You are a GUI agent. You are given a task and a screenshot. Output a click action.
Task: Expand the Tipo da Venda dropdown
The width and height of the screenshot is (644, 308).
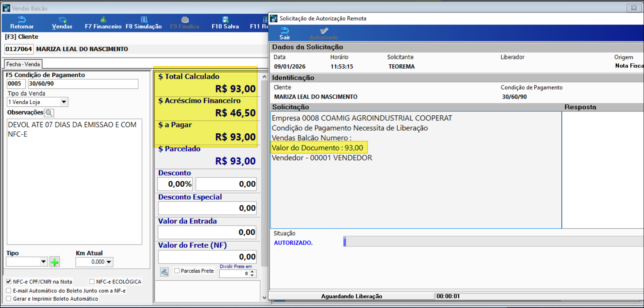point(64,102)
